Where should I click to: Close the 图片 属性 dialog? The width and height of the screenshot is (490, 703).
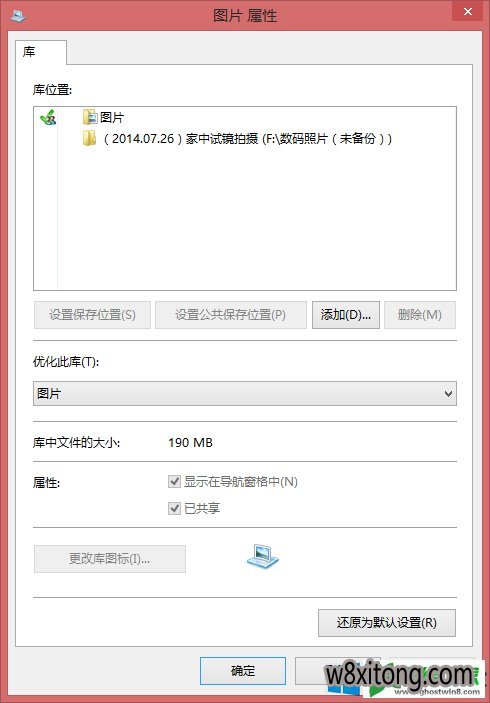pyautogui.click(x=468, y=11)
